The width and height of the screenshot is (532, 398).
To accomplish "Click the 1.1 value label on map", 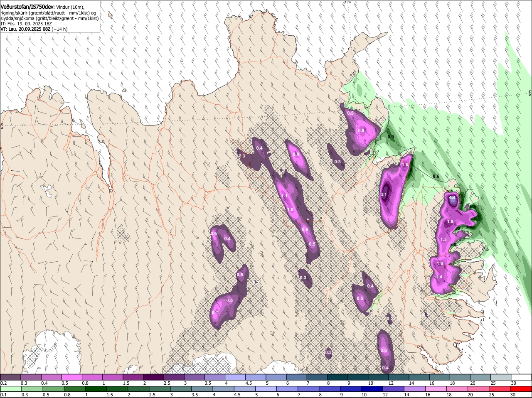I will [x=284, y=196].
